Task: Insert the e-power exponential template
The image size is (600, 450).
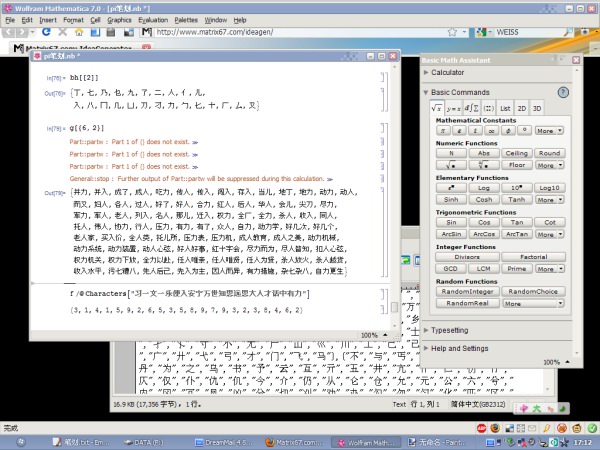Action: (451, 188)
